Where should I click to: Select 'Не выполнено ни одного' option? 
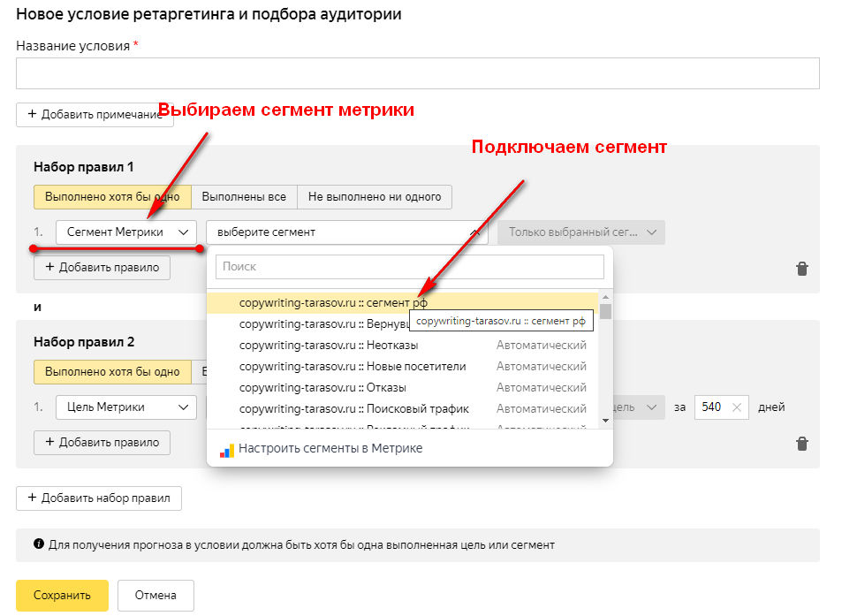tap(375, 197)
